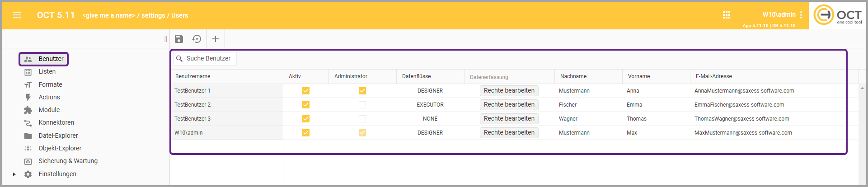Enable Administrator checkbox for TestBenutzer 2
The width and height of the screenshot is (868, 187).
coord(362,105)
